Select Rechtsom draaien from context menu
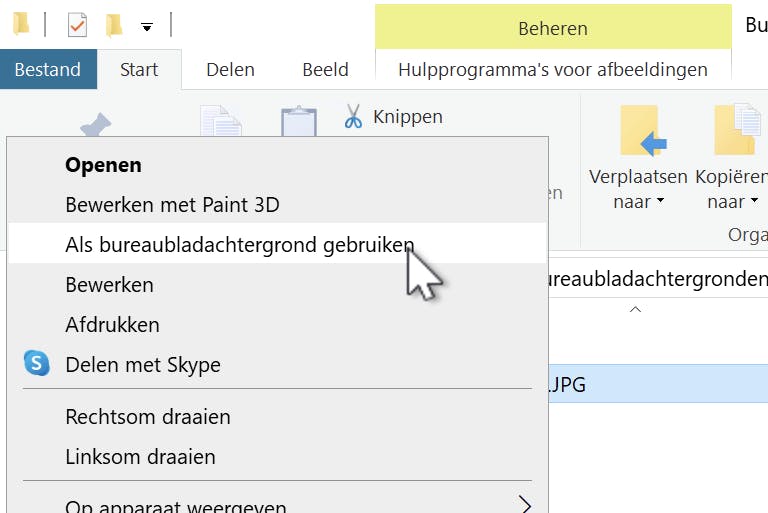Image resolution: width=768 pixels, height=513 pixels. click(148, 417)
